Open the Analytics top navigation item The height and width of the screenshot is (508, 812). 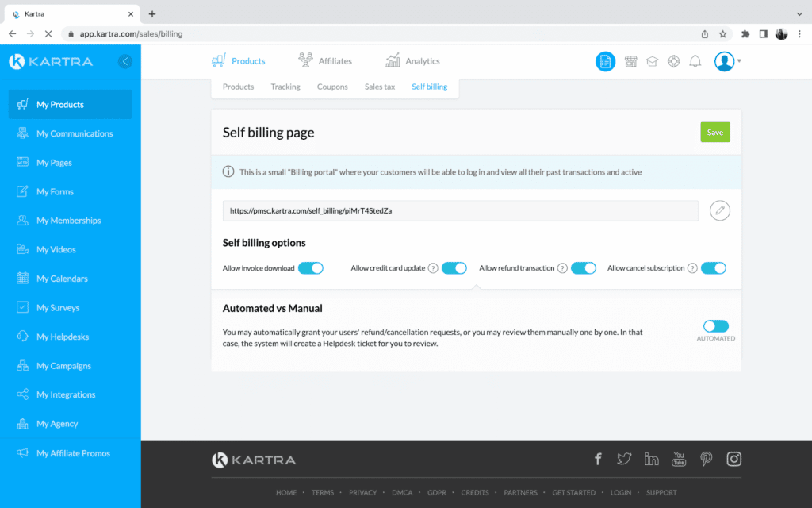412,60
